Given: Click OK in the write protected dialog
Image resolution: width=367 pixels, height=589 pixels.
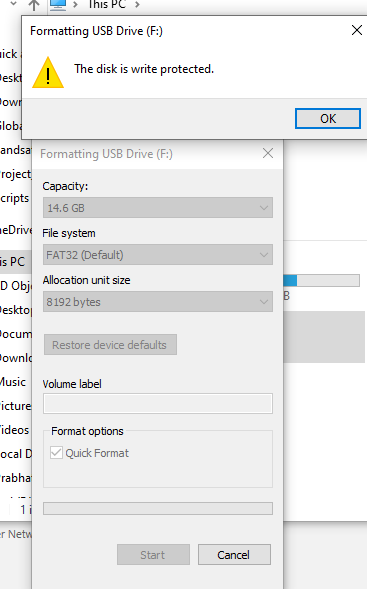Looking at the screenshot, I should pos(328,119).
